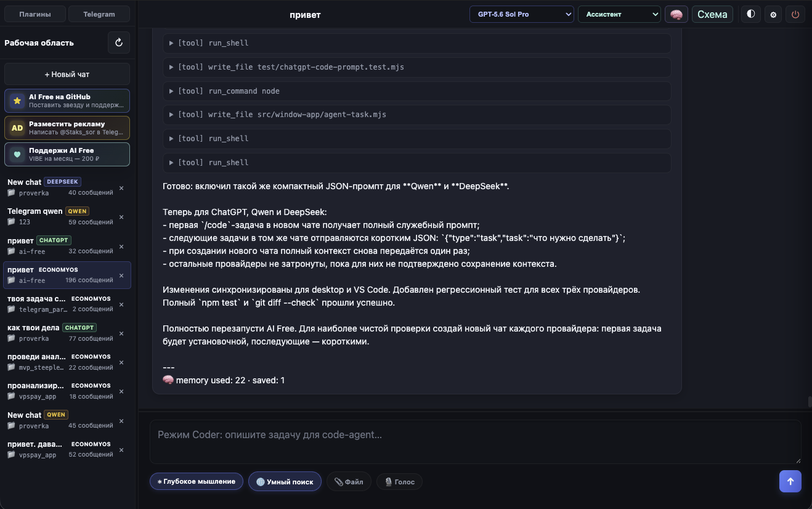
Task: Switch to the Плагины tab
Action: click(35, 14)
